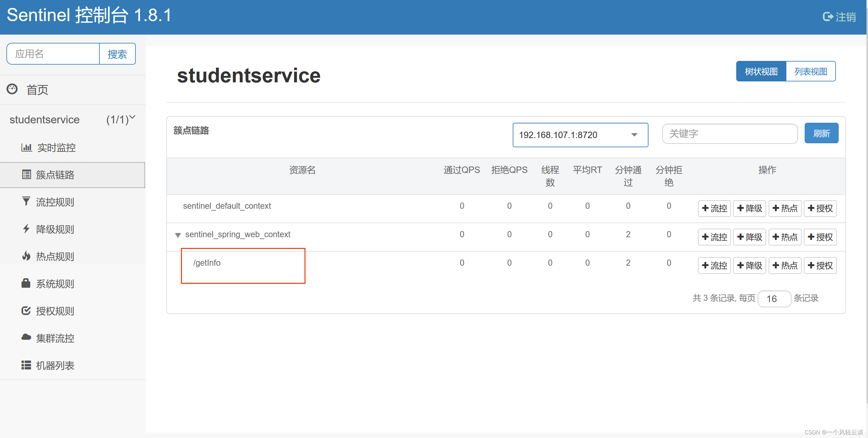Click the 通过QPS column header
868x438 pixels.
[x=462, y=170]
